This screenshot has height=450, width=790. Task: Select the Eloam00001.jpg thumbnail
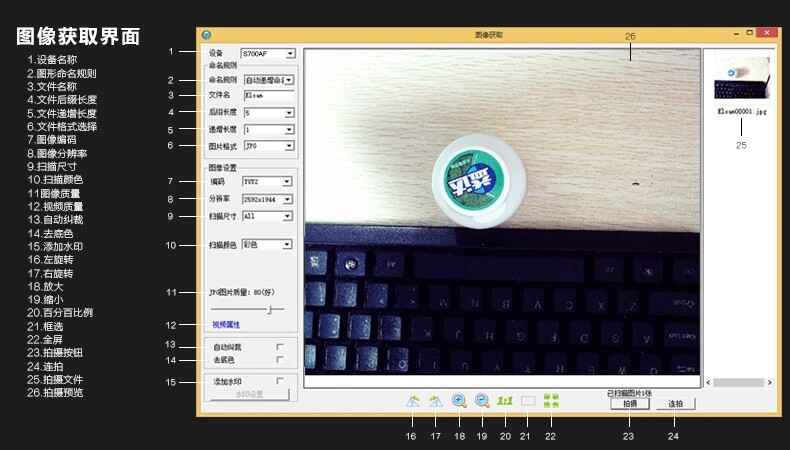pos(742,78)
